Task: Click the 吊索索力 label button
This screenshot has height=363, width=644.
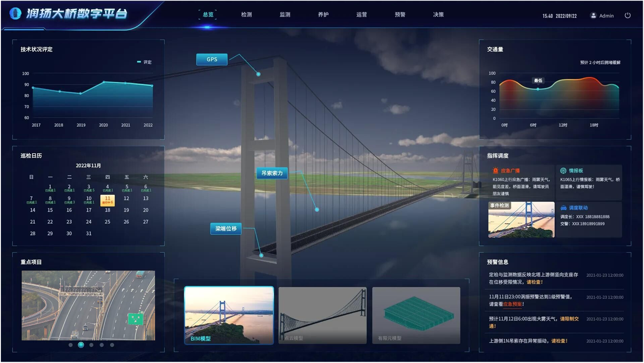Action: [x=272, y=173]
